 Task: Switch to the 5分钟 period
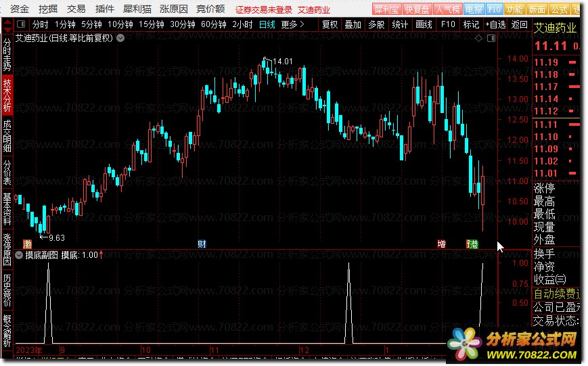coord(91,25)
